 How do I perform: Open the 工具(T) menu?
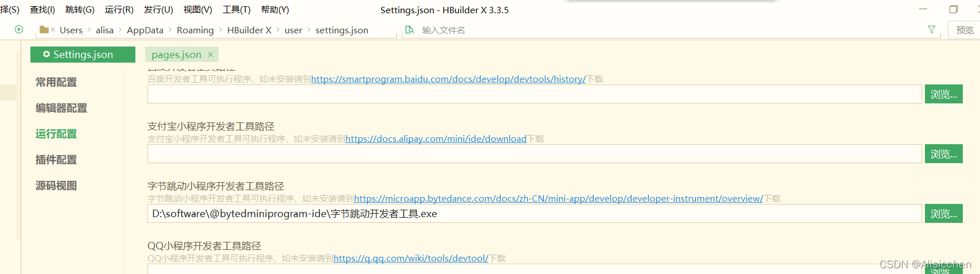tap(236, 10)
